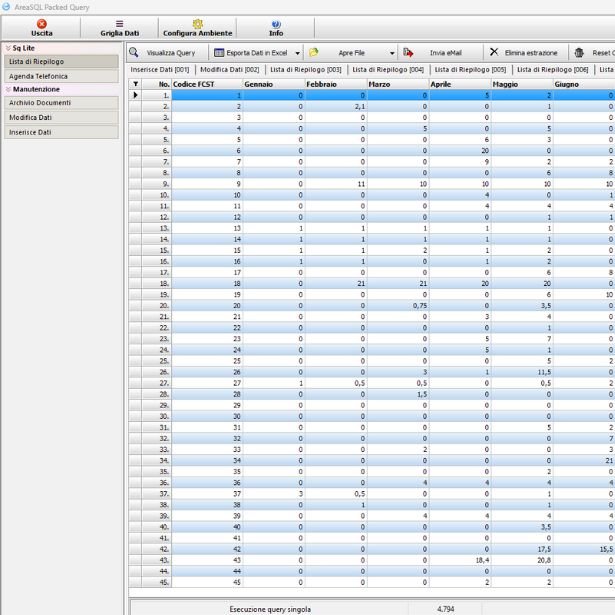Expand the Apre File dropdown arrow

click(x=392, y=52)
